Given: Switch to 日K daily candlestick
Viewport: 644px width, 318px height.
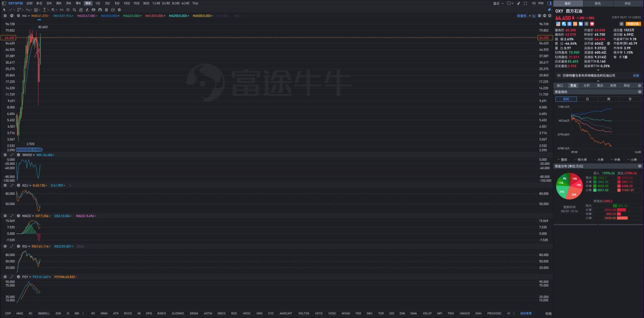Looking at the screenshot, I should [49, 3].
